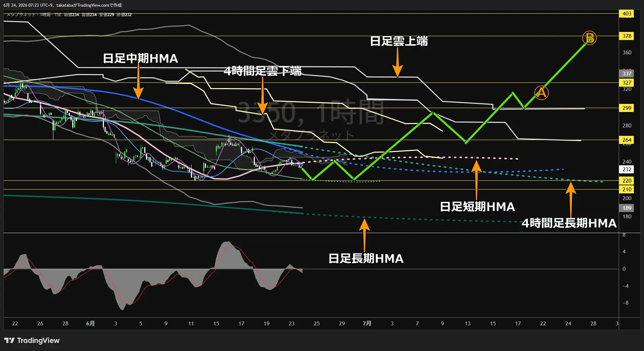Click the 7月 date axis label

point(367,323)
